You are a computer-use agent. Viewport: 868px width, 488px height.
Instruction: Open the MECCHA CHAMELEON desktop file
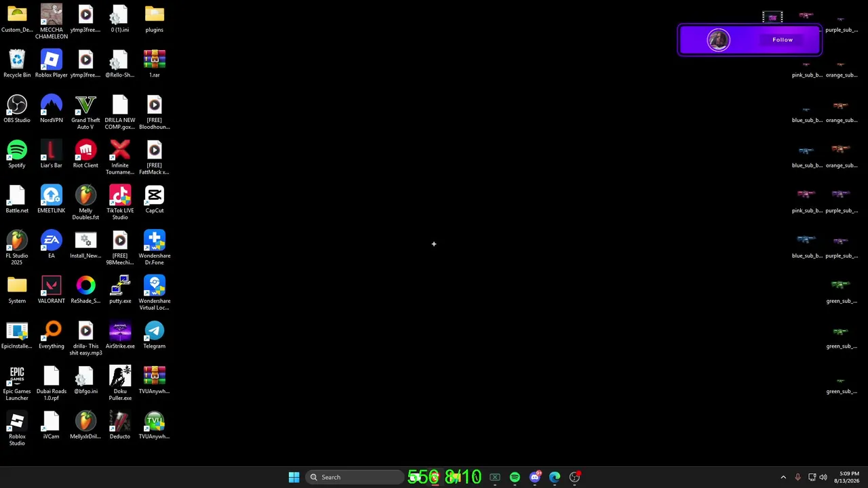pos(52,21)
